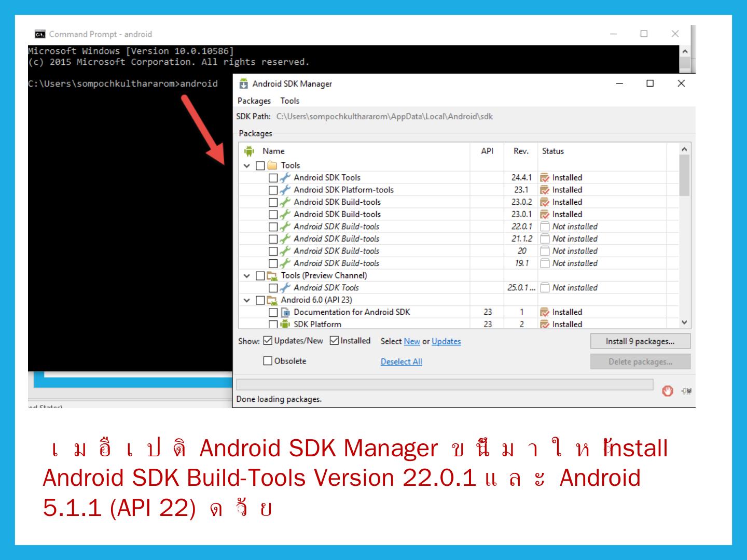Click the package list vertical scrollbar down arrow

tap(684, 323)
